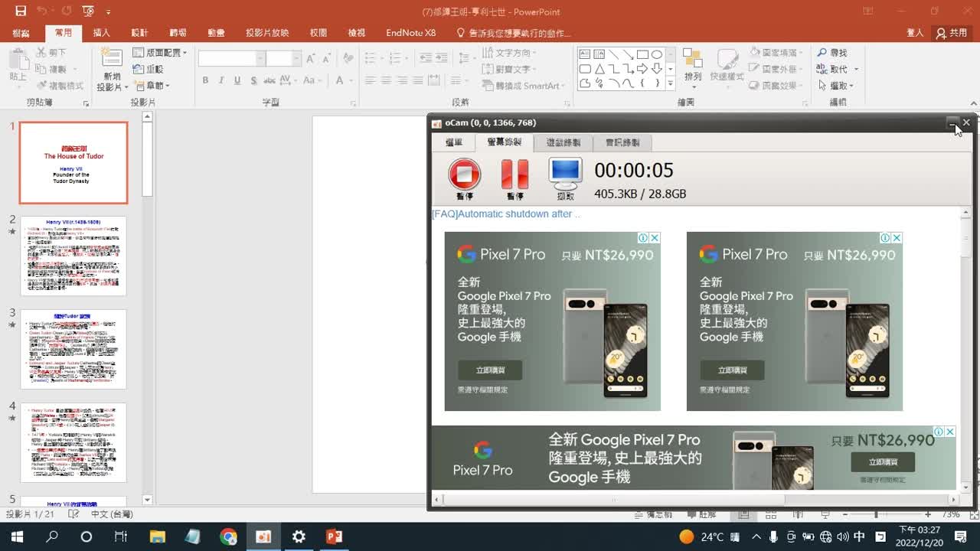Click the Share button
The height and width of the screenshot is (551, 980).
pos(952,33)
